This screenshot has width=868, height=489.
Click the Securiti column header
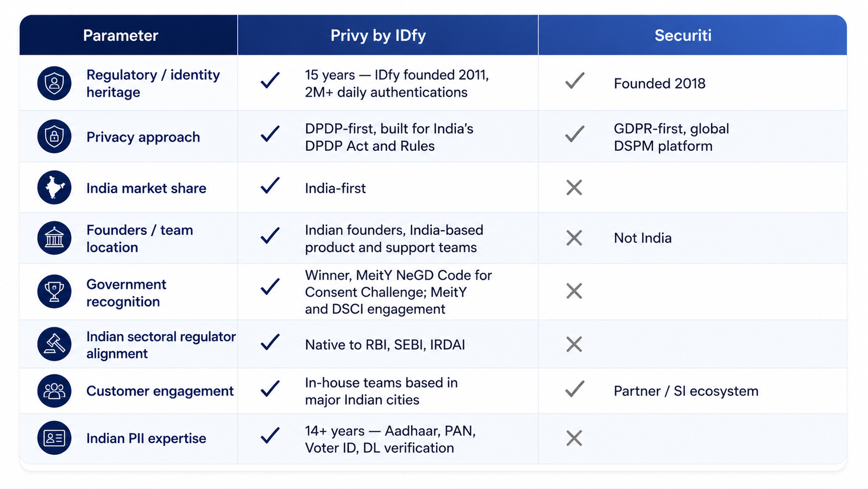tap(683, 35)
